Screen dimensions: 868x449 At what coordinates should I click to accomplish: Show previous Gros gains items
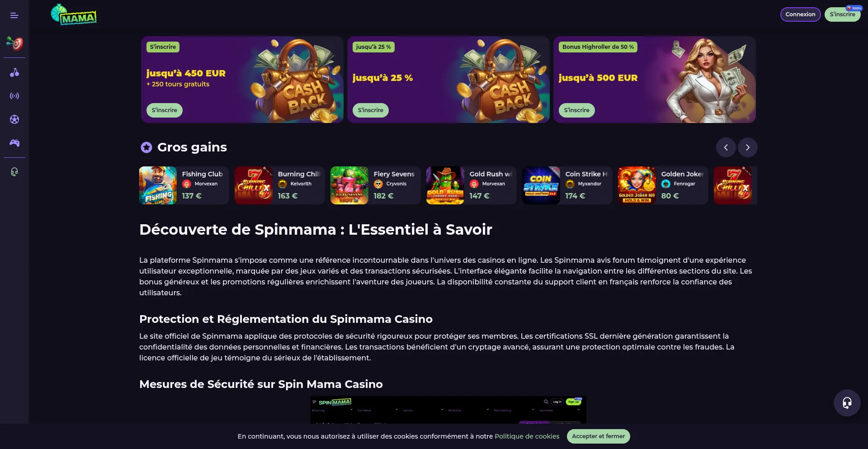(726, 147)
